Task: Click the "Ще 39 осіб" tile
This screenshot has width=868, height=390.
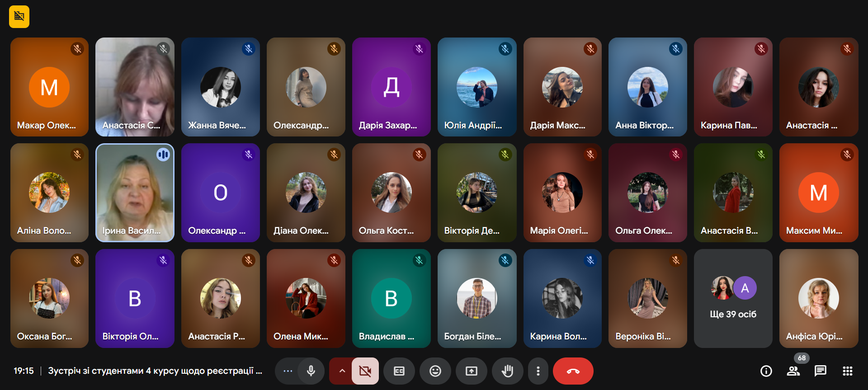Action: click(x=733, y=298)
